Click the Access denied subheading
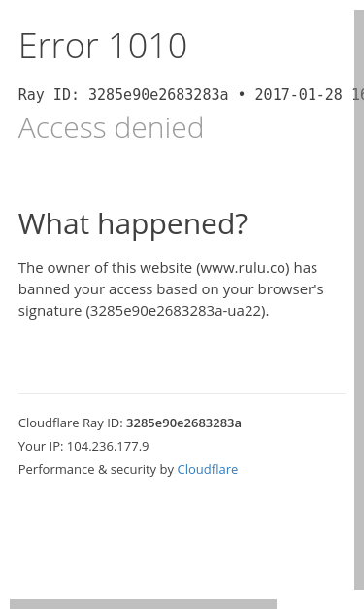 pyautogui.click(x=111, y=127)
